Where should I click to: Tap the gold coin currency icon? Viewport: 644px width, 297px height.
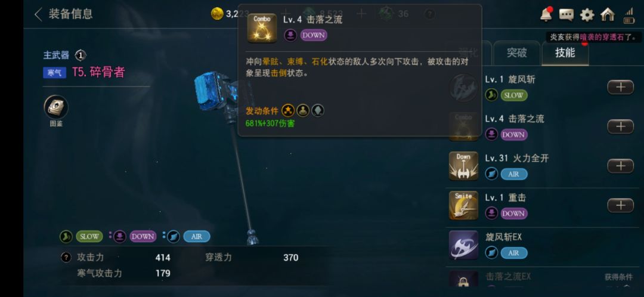tap(217, 14)
